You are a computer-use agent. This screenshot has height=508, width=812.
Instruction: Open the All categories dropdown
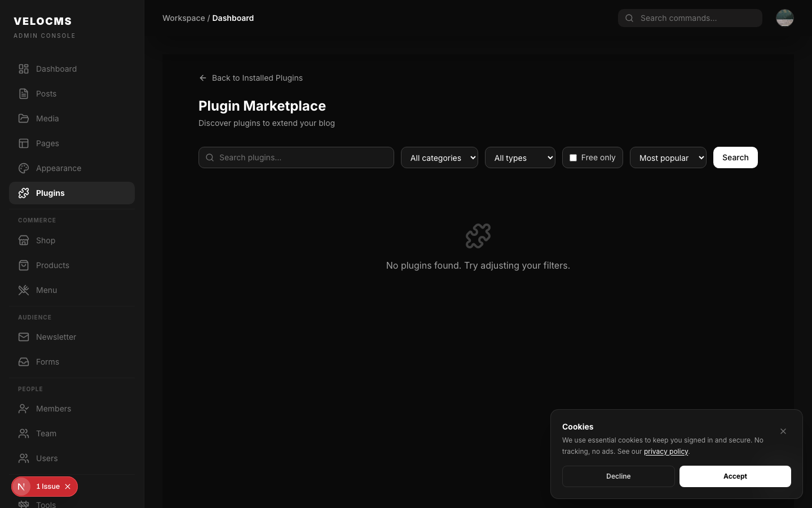point(439,157)
